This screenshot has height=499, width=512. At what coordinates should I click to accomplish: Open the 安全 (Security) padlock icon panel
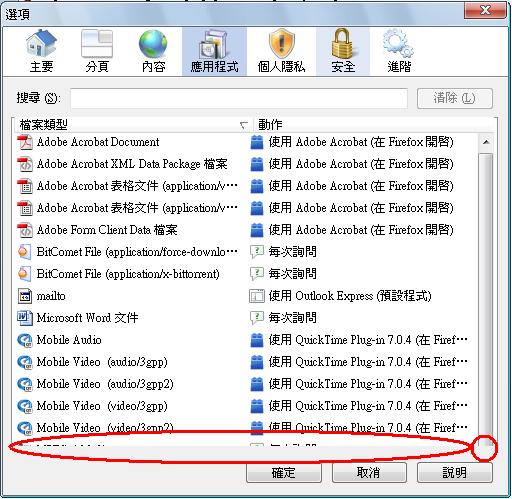tap(343, 51)
